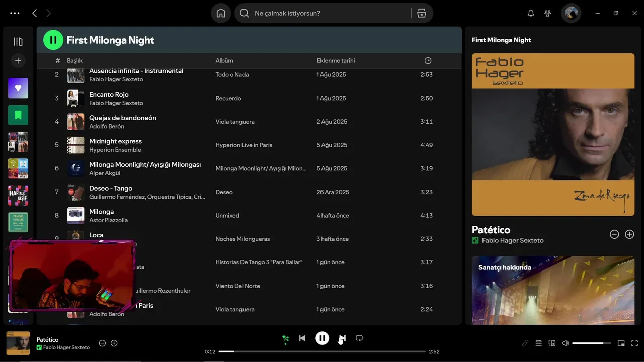Click the plus icon in right panel
Screen dimensions: 644x362
629,234
